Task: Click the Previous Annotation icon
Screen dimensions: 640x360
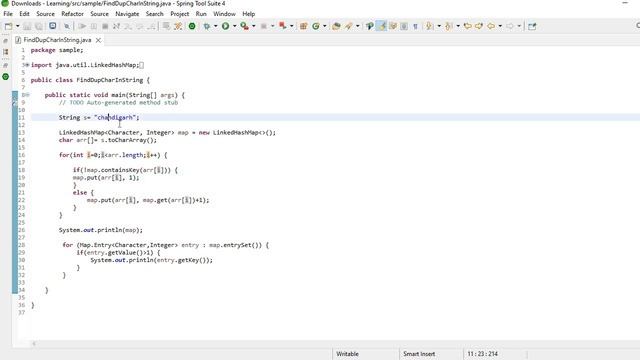Action: (x=449, y=26)
